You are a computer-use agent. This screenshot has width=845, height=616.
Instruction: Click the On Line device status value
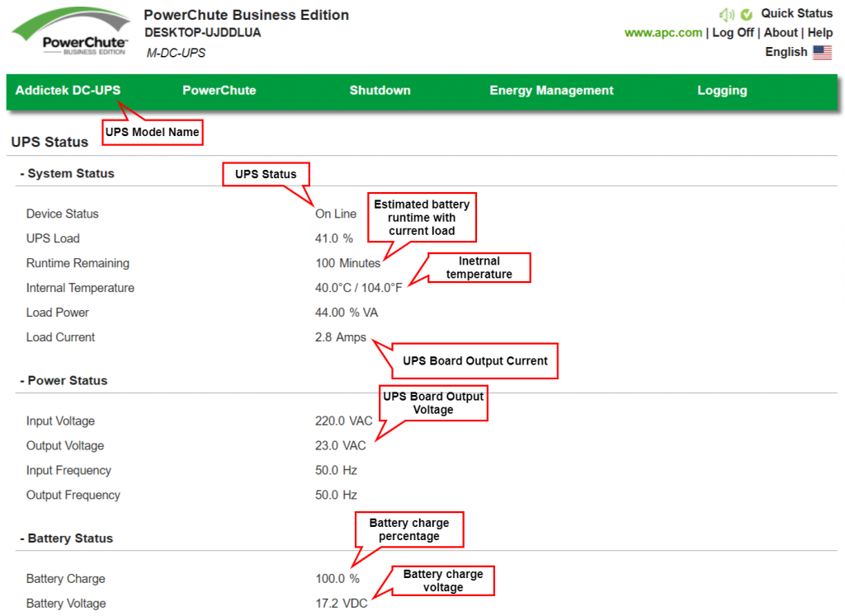[336, 214]
